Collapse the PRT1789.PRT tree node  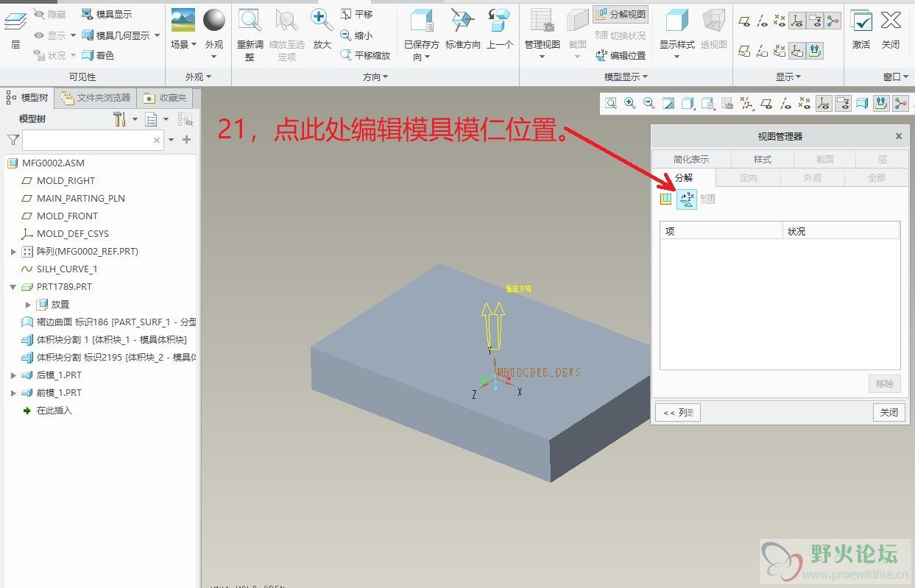pyautogui.click(x=13, y=287)
